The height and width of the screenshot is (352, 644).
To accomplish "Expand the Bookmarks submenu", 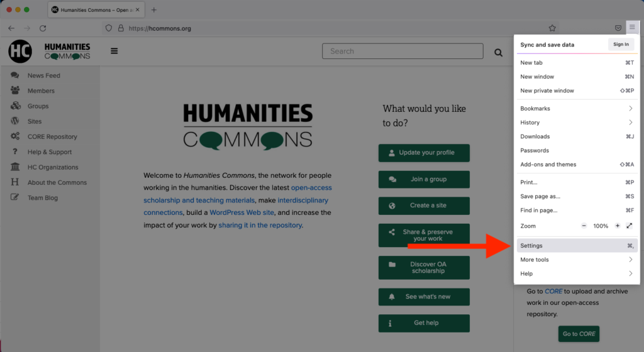I will tap(576, 109).
